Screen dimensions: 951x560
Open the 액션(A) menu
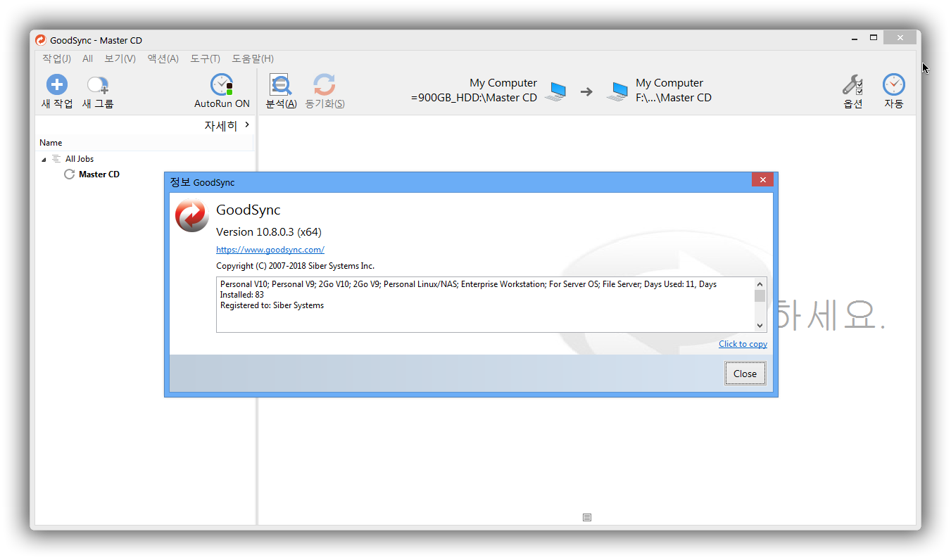(x=163, y=58)
